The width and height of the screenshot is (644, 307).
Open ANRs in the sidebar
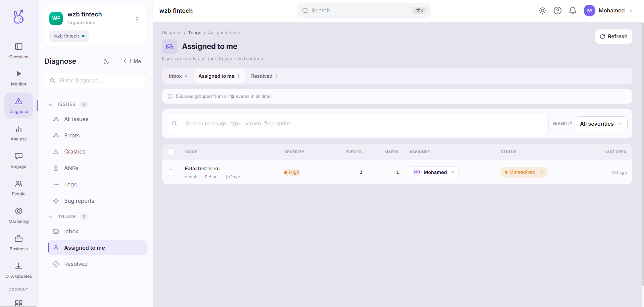(97, 168)
